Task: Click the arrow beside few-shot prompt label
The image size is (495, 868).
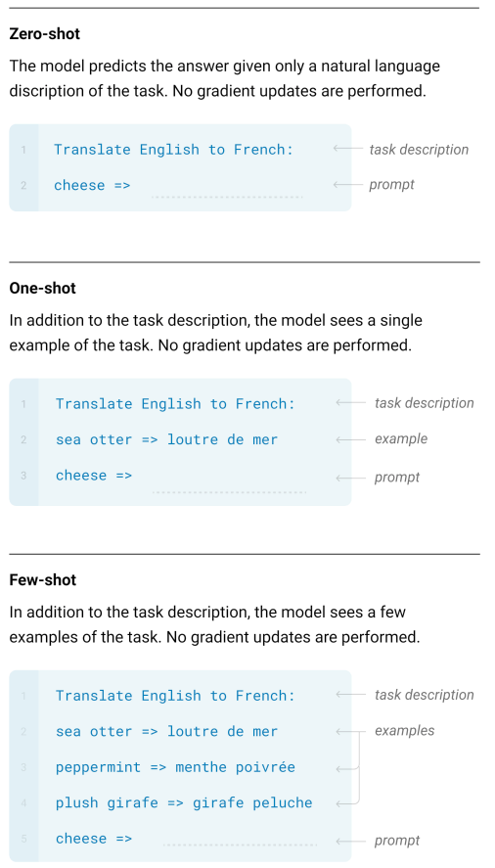Action: pyautogui.click(x=350, y=841)
